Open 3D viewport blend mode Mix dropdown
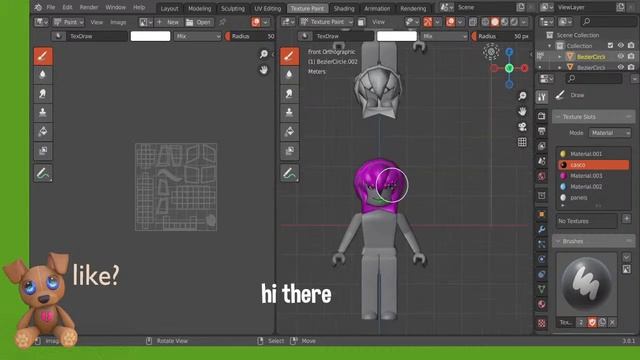Viewport: 640px width, 360px height. (444, 36)
